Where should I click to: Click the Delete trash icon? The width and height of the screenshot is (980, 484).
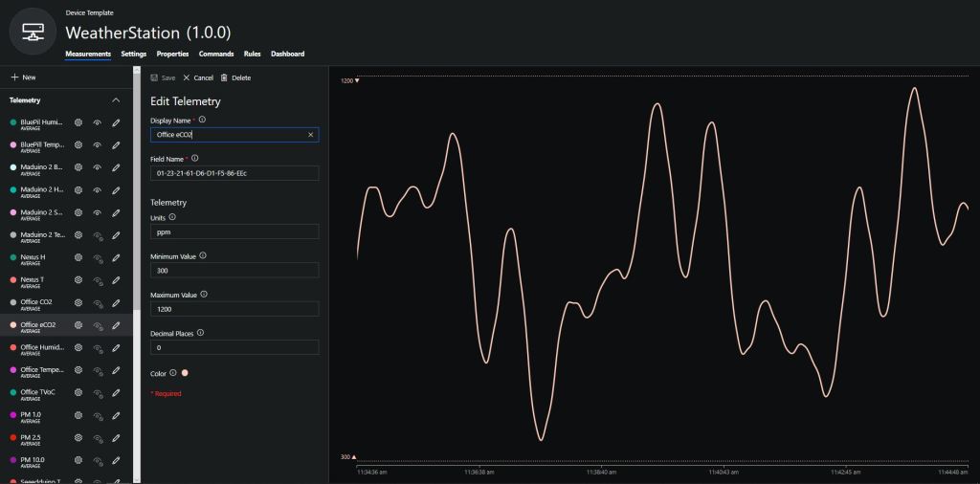tap(235, 77)
